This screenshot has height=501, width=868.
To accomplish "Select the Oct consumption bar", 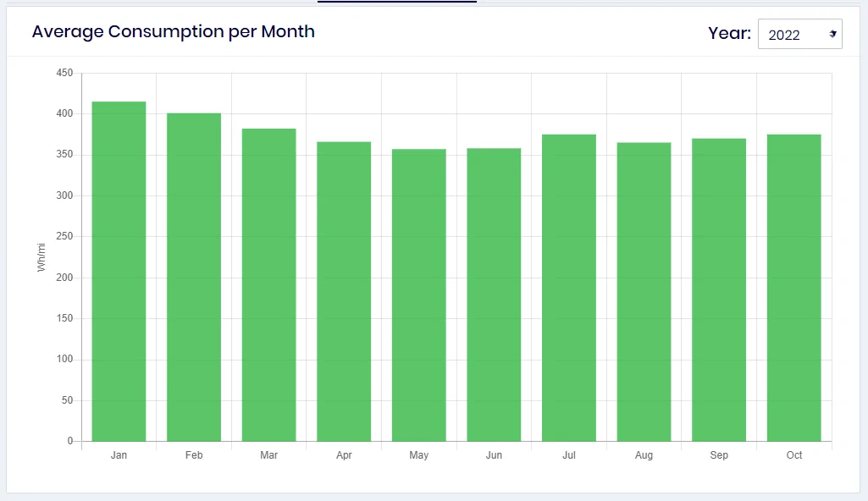I will click(793, 288).
